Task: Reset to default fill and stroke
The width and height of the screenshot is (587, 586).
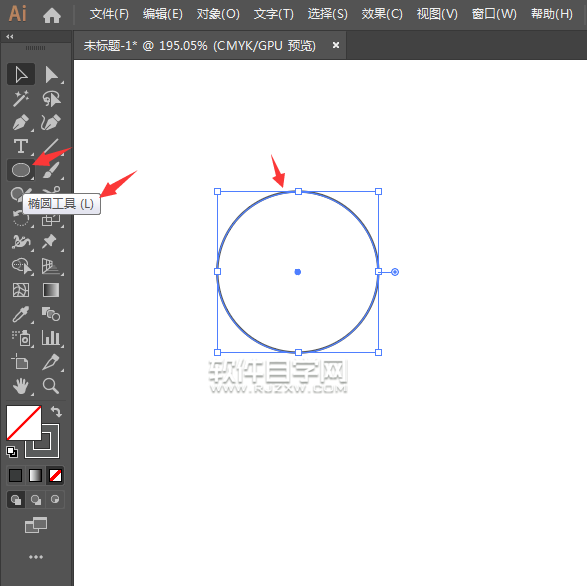Action: coord(12,452)
